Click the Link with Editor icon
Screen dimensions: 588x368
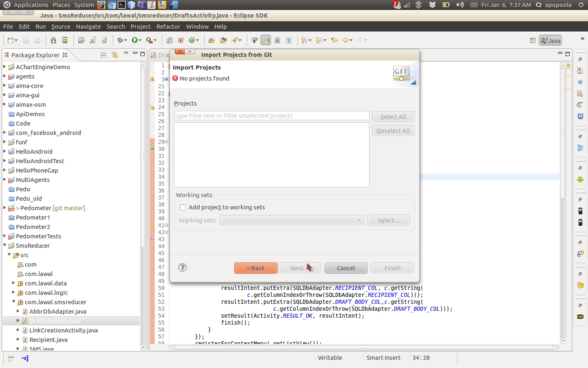click(115, 55)
